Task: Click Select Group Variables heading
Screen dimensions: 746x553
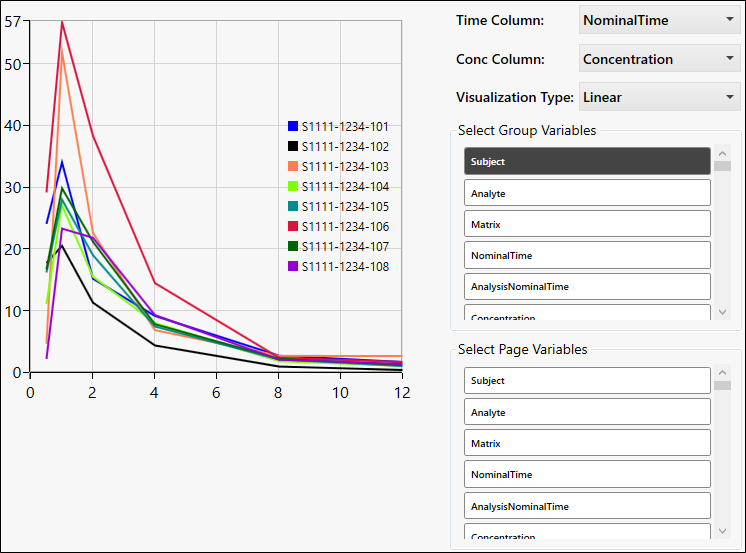Action: pyautogui.click(x=527, y=130)
